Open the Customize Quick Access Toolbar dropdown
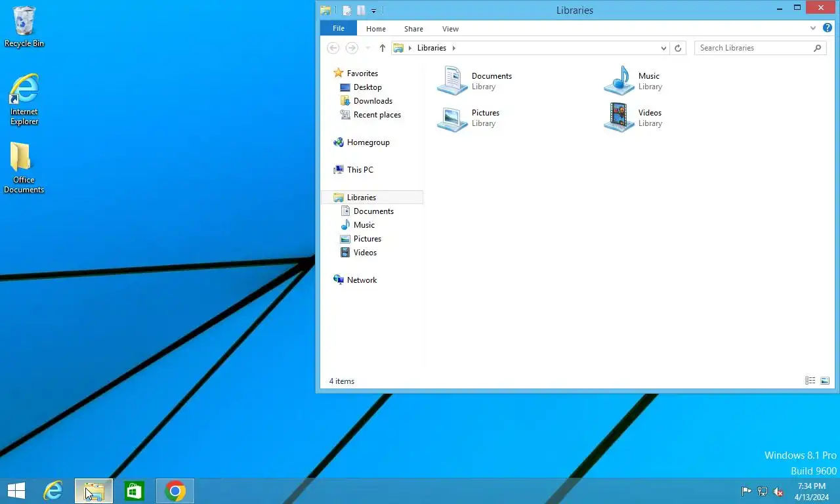Viewport: 840px width, 504px height. (373, 11)
